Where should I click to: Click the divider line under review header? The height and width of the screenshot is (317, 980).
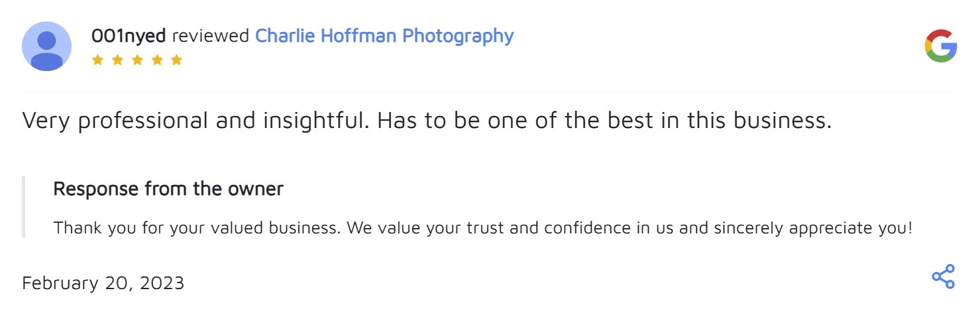tap(489, 90)
